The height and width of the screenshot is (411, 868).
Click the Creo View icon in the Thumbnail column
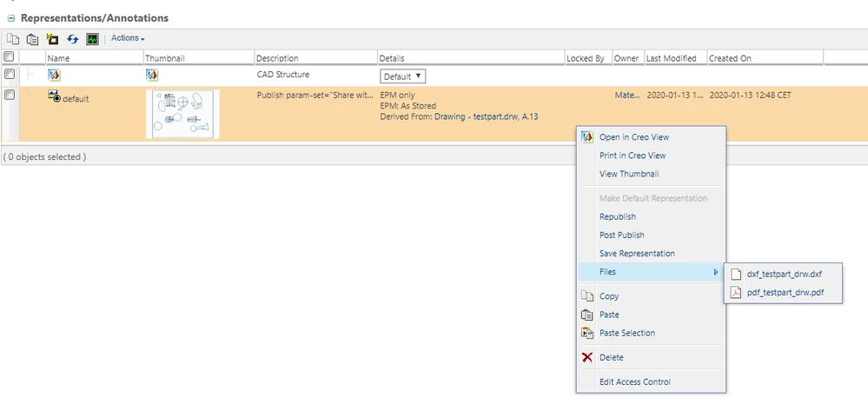pyautogui.click(x=152, y=75)
